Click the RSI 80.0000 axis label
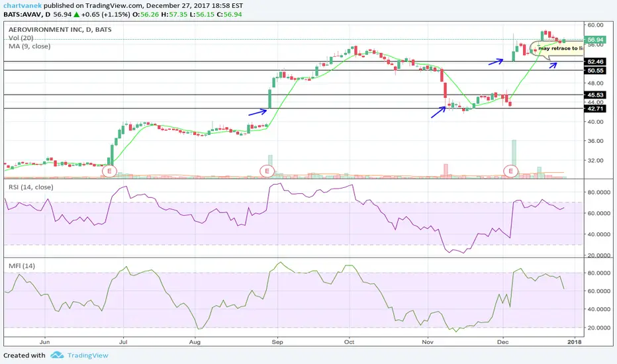617x364 pixels. click(599, 193)
